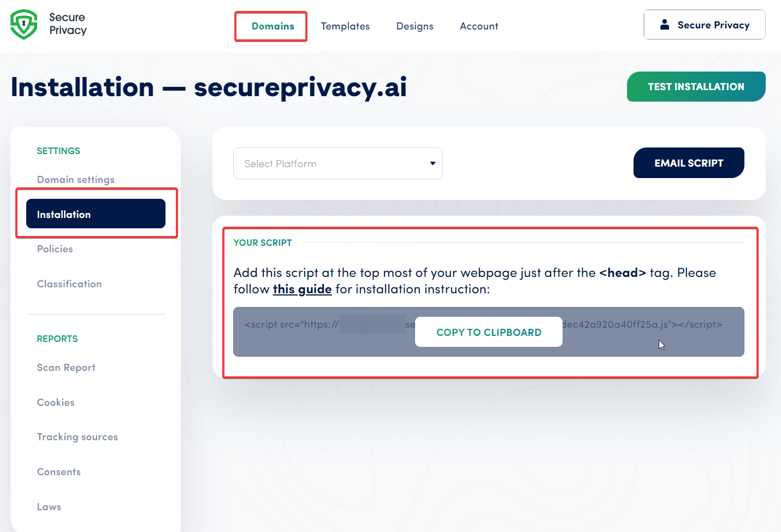This screenshot has width=781, height=532.
Task: Open the installation instructions via this guide link
Action: pos(302,289)
